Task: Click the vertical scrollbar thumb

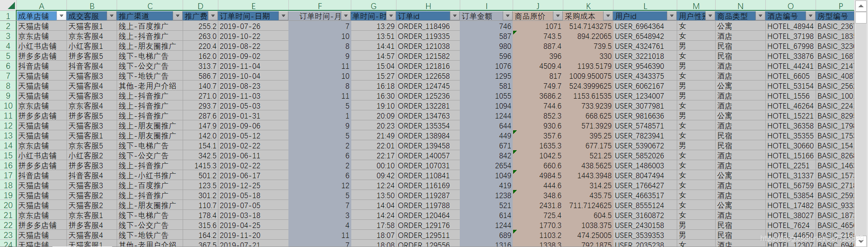Action: click(x=861, y=18)
